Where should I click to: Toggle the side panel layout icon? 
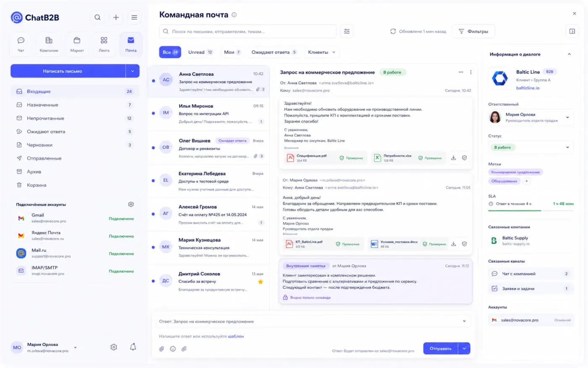(572, 31)
